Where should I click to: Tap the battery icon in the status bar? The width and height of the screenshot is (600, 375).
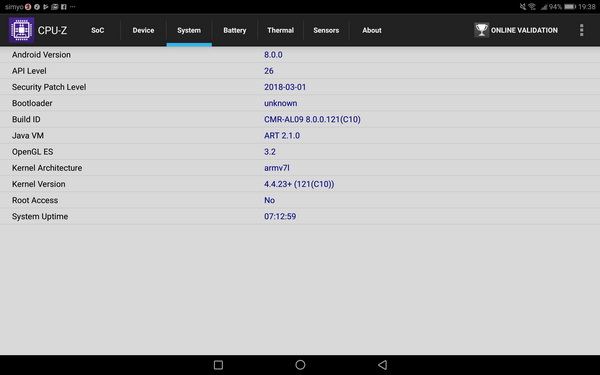point(570,7)
